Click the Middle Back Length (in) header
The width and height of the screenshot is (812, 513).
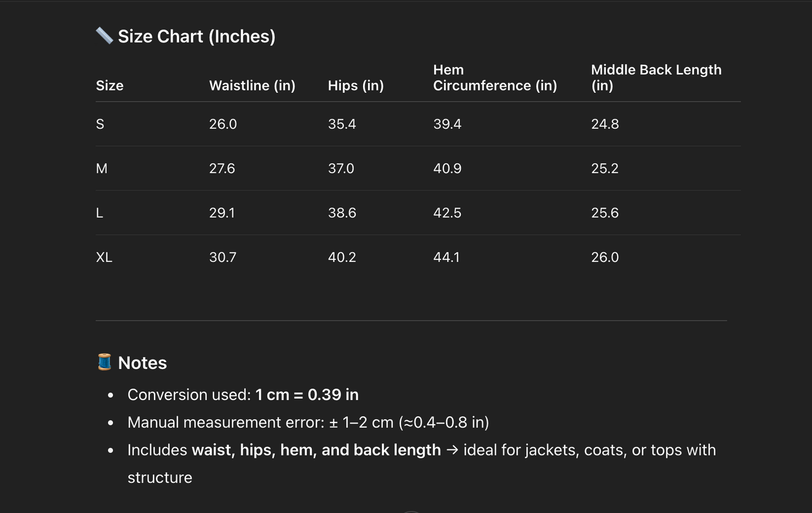(656, 78)
